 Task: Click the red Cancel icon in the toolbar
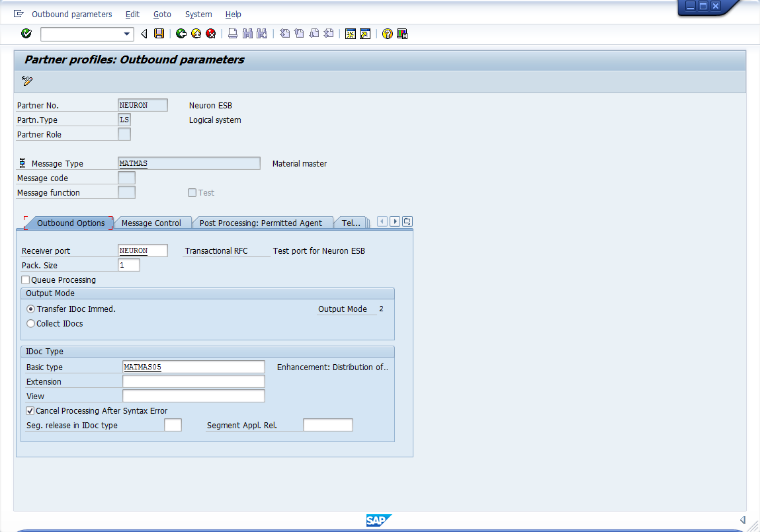tap(210, 34)
